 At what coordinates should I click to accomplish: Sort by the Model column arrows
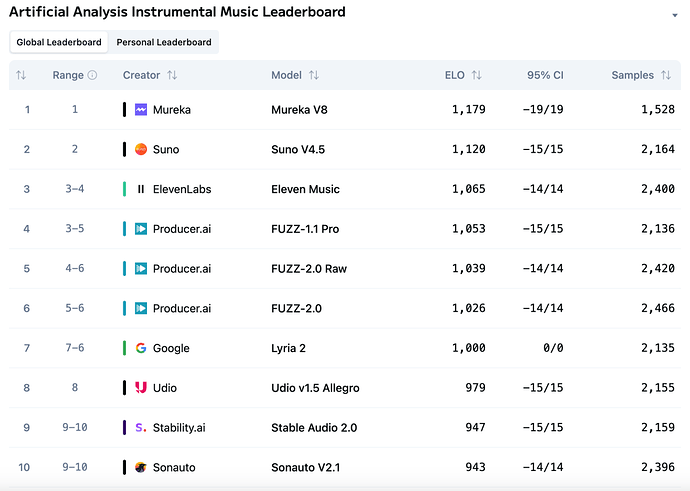pos(314,75)
